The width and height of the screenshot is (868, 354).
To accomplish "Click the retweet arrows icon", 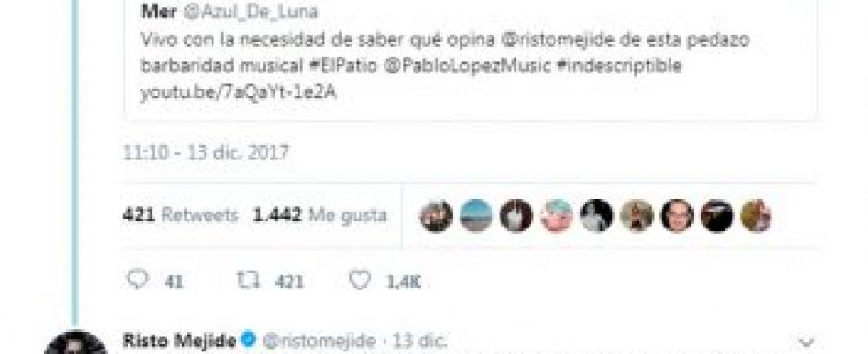I will point(248,281).
